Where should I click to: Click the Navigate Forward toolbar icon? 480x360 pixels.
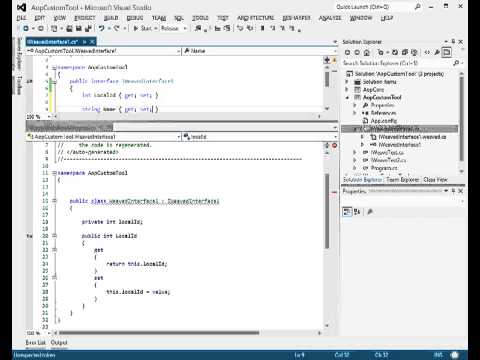tap(41, 29)
